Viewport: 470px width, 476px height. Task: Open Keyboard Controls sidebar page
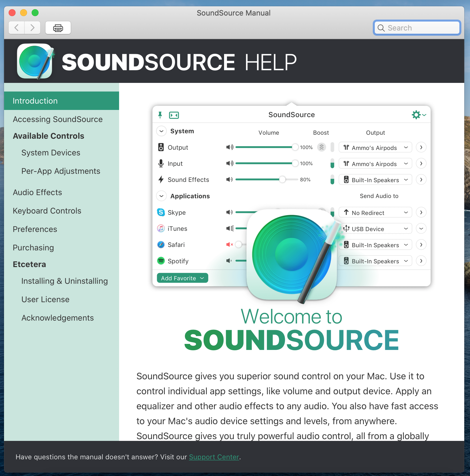pyautogui.click(x=47, y=211)
